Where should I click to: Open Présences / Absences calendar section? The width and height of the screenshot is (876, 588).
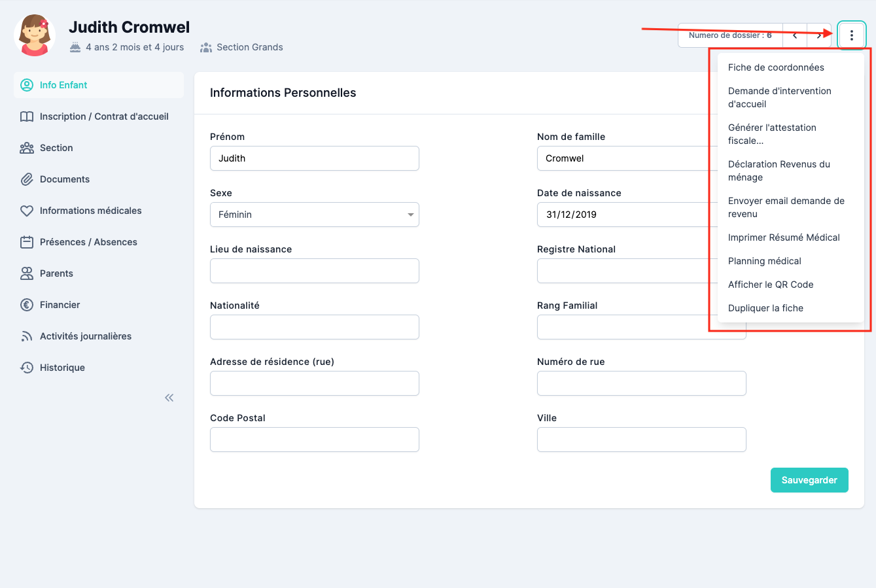88,242
